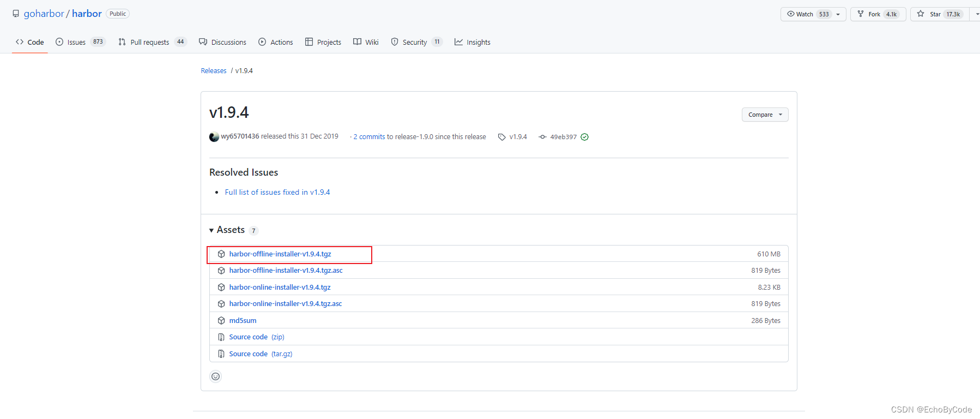
Task: Go to the goharbor organization link
Action: click(44, 14)
